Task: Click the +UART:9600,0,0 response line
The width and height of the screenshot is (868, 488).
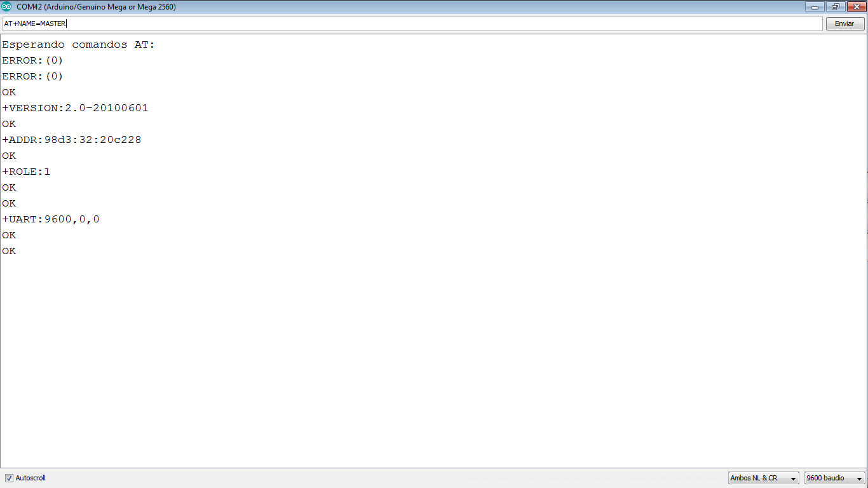Action: tap(51, 219)
